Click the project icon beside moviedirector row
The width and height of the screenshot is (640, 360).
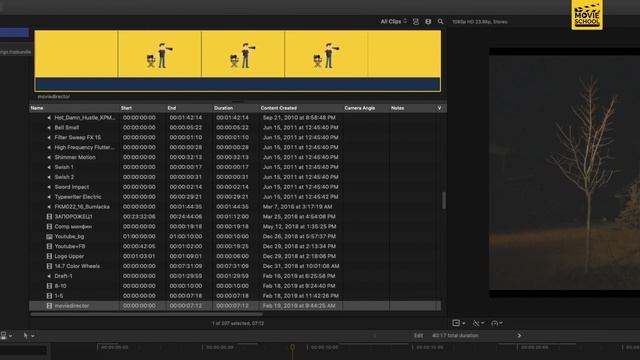point(49,306)
